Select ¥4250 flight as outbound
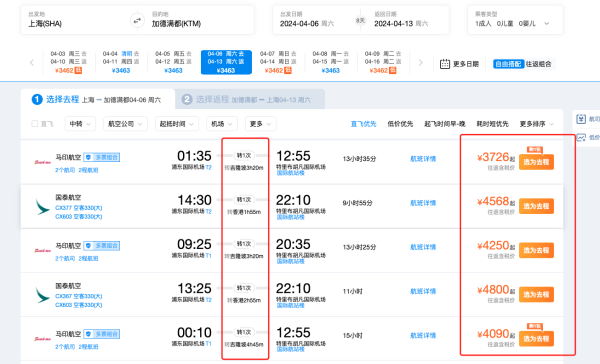The height and width of the screenshot is (364, 600). (x=536, y=250)
